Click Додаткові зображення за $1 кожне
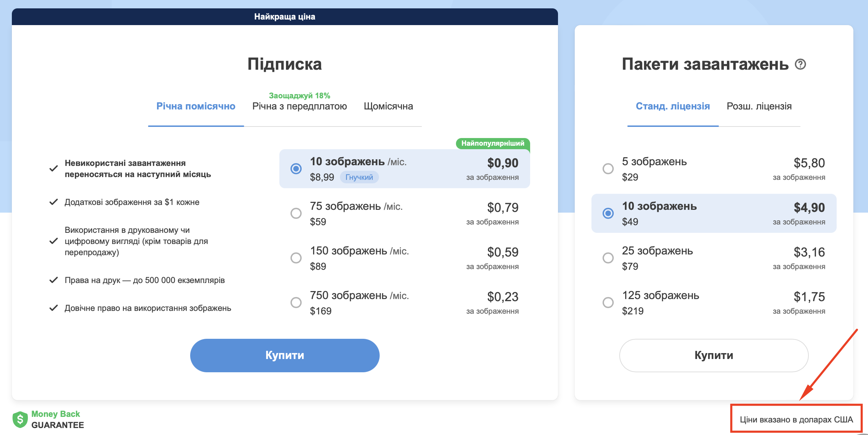Viewport: 868px width, 435px height. click(132, 202)
